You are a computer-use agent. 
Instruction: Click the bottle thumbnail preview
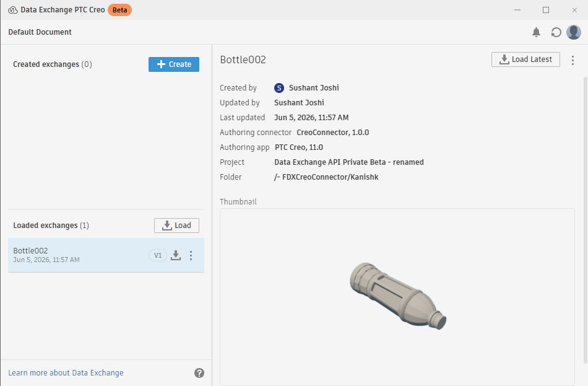[x=398, y=296]
